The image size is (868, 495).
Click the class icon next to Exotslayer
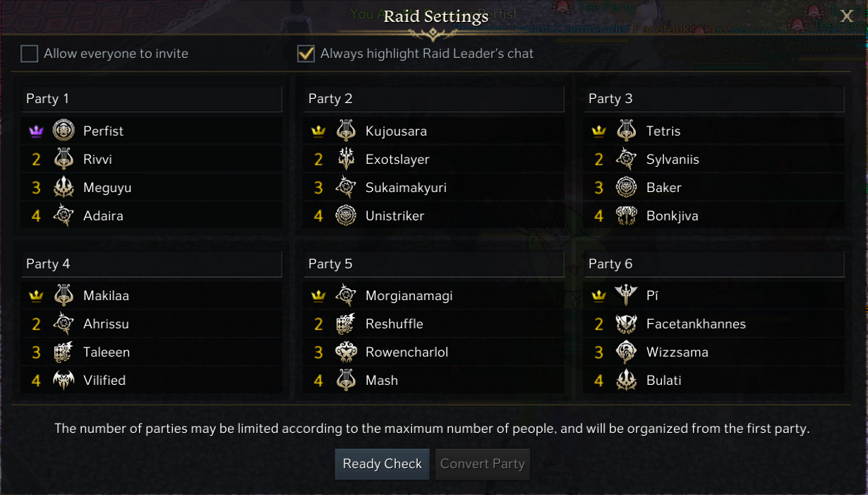tap(346, 159)
